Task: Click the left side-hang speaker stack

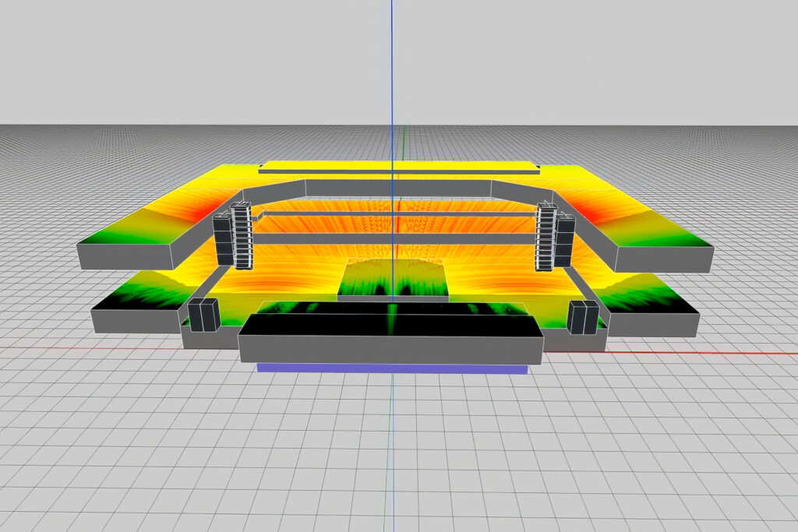Action: (x=223, y=239)
